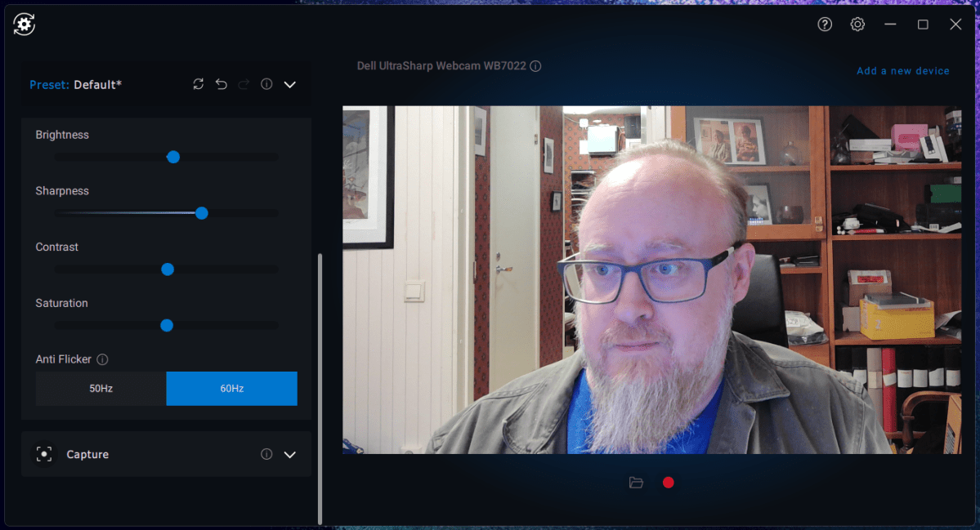980x530 pixels.
Task: Open the media folder icon
Action: (636, 483)
